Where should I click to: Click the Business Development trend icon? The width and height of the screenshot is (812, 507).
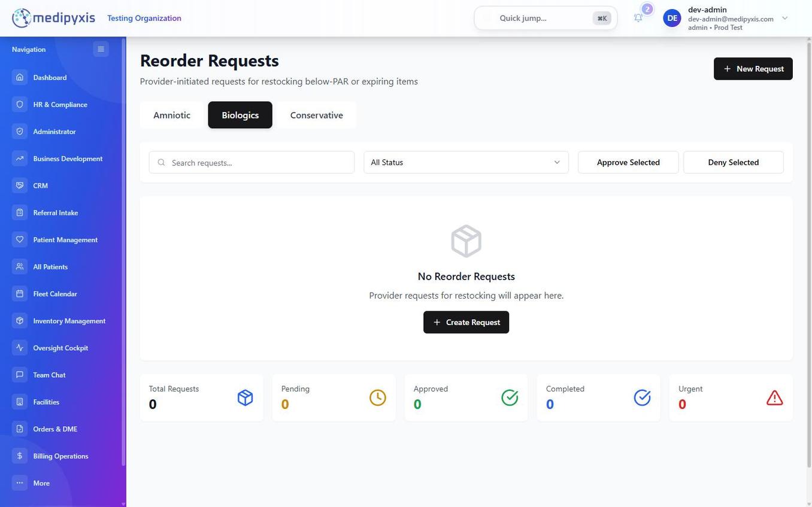click(x=20, y=159)
